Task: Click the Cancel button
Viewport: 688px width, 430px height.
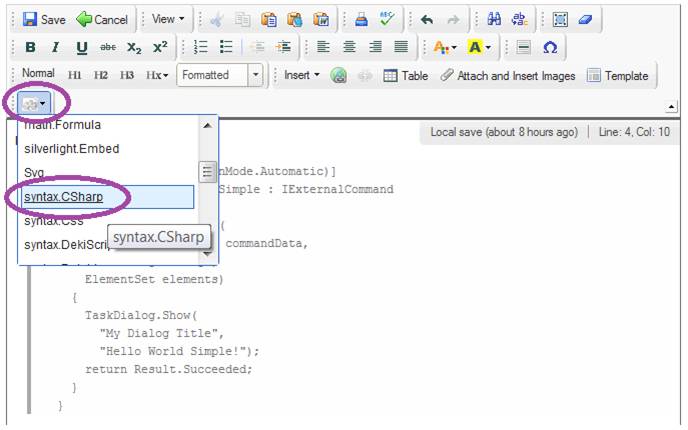Action: click(102, 20)
